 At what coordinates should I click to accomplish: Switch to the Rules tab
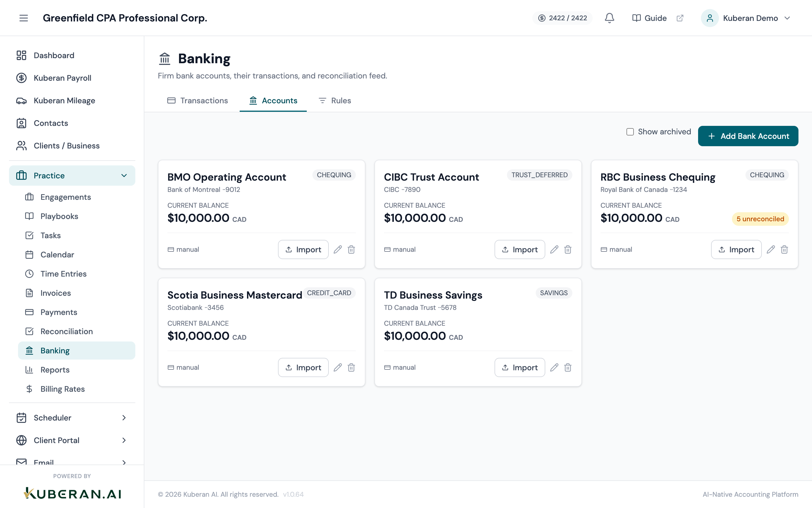(x=335, y=100)
